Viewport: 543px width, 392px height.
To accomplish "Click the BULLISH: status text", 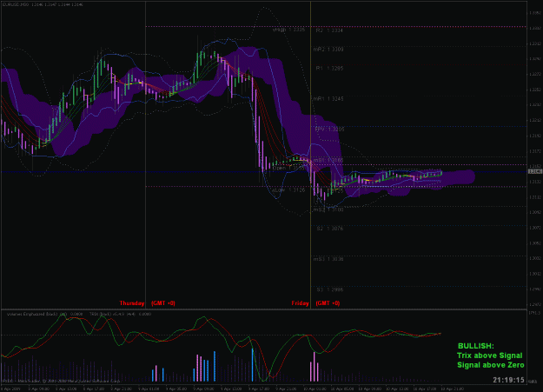I will (476, 346).
